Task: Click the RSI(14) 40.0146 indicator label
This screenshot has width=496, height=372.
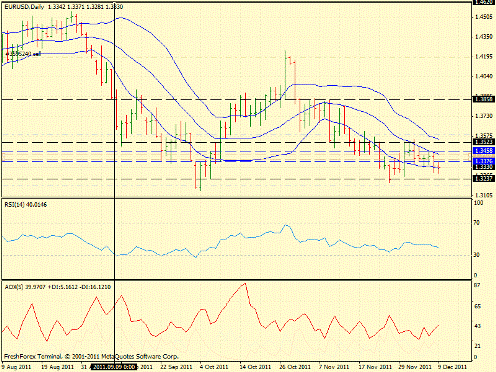Action: pyautogui.click(x=26, y=205)
